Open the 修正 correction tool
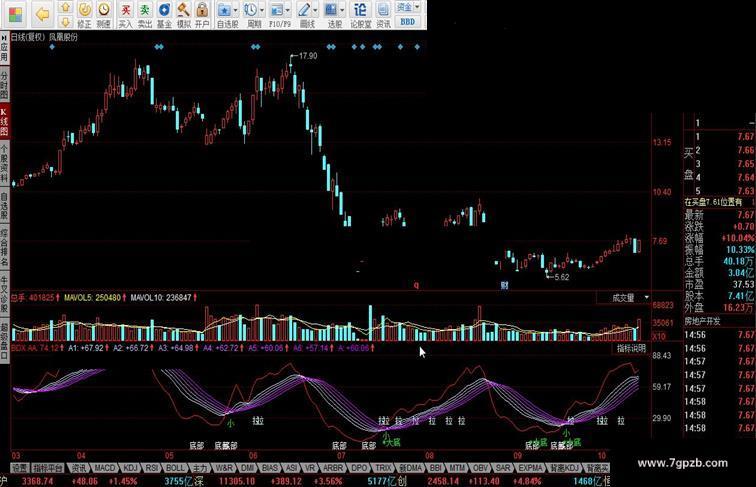Screen dimensions: 756x487 point(85,14)
